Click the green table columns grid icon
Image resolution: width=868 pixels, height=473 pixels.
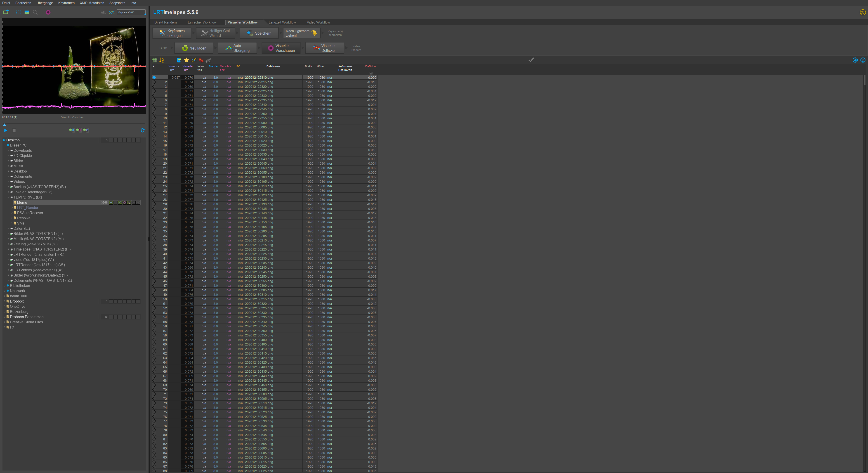point(154,60)
